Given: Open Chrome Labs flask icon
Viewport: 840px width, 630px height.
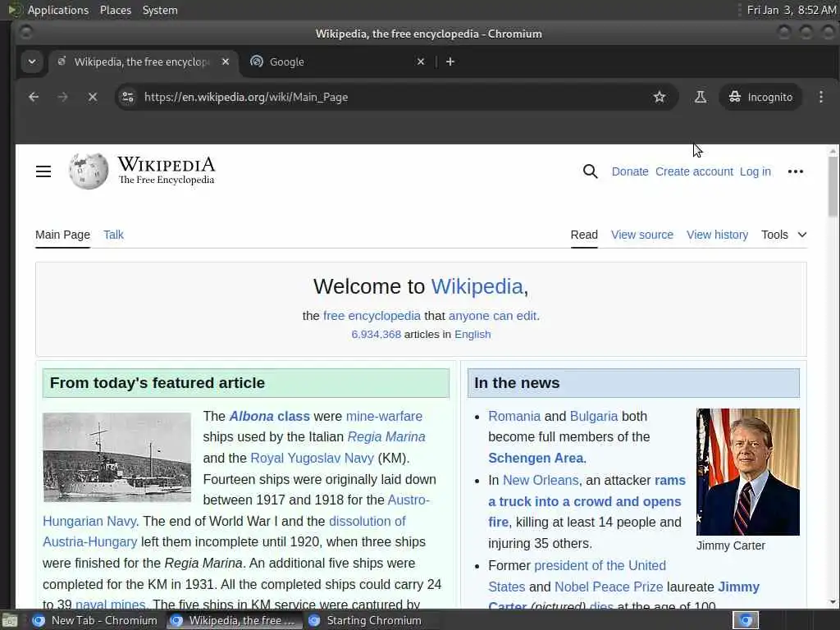Looking at the screenshot, I should (701, 97).
